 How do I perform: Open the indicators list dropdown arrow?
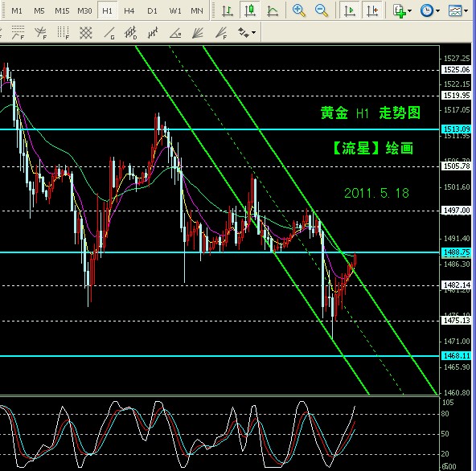click(x=409, y=11)
